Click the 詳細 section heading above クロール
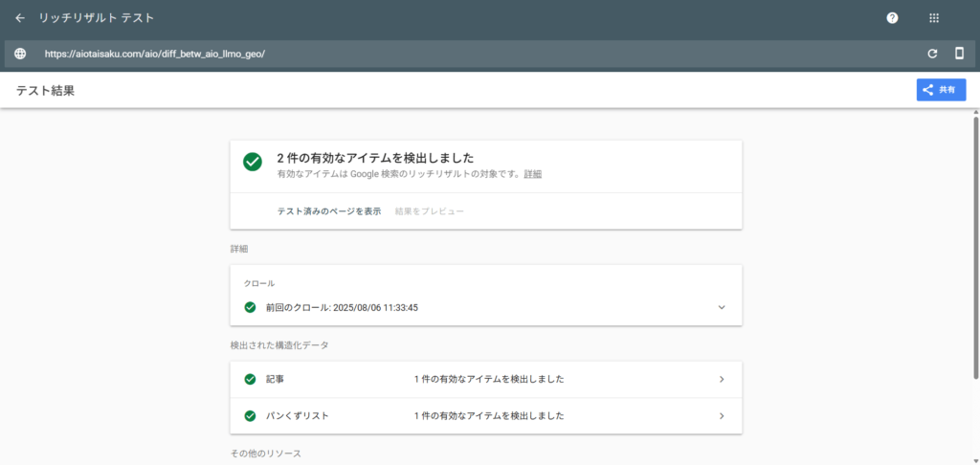Image resolution: width=980 pixels, height=465 pixels. tap(238, 249)
